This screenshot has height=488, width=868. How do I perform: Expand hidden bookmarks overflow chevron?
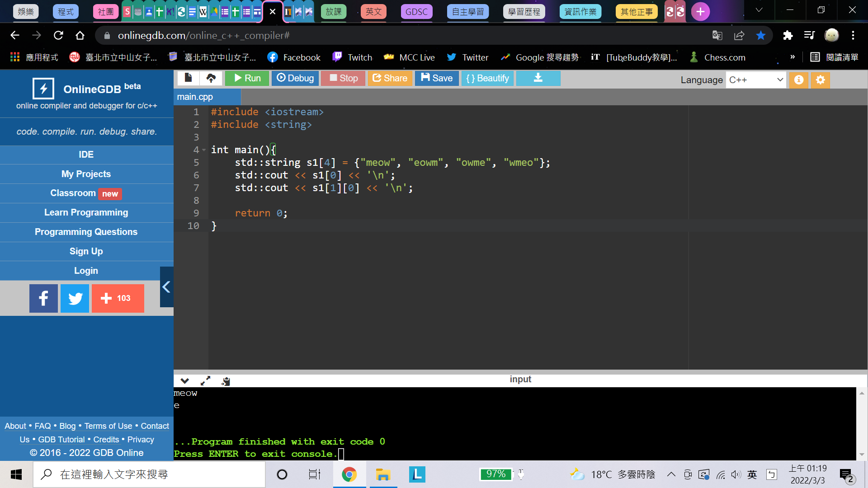pyautogui.click(x=792, y=57)
